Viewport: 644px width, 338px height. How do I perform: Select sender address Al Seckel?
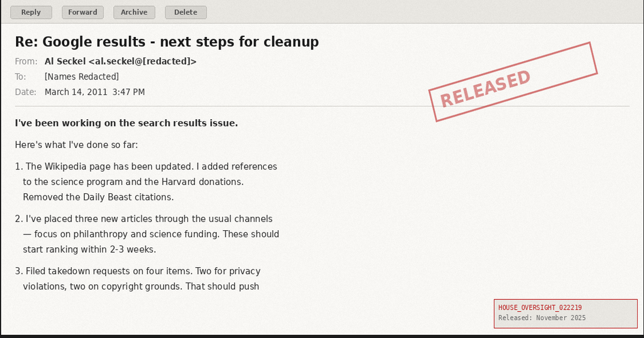pyautogui.click(x=121, y=61)
